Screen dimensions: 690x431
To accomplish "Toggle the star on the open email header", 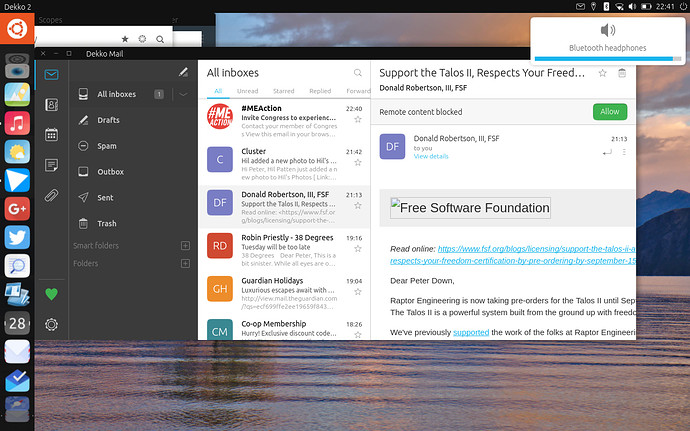I will [602, 73].
